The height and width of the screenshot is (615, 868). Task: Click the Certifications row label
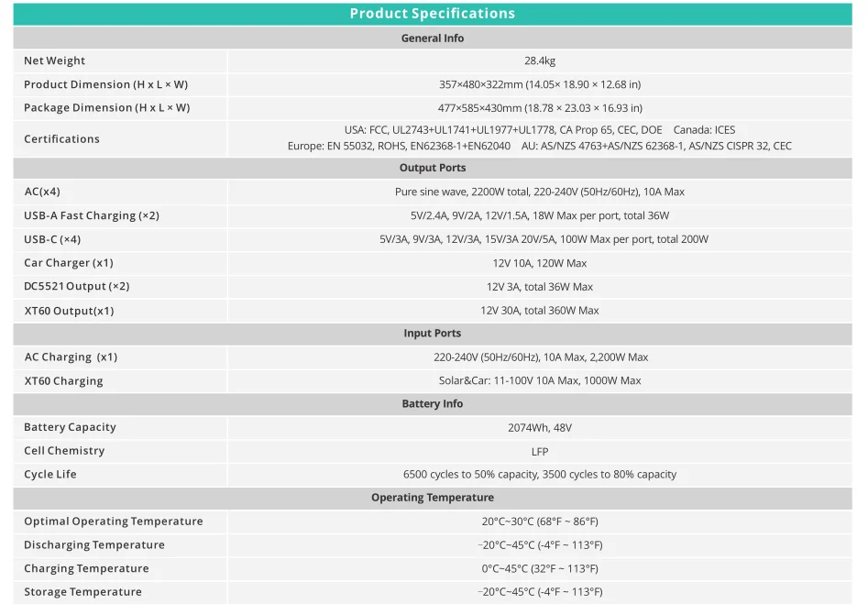(x=61, y=139)
